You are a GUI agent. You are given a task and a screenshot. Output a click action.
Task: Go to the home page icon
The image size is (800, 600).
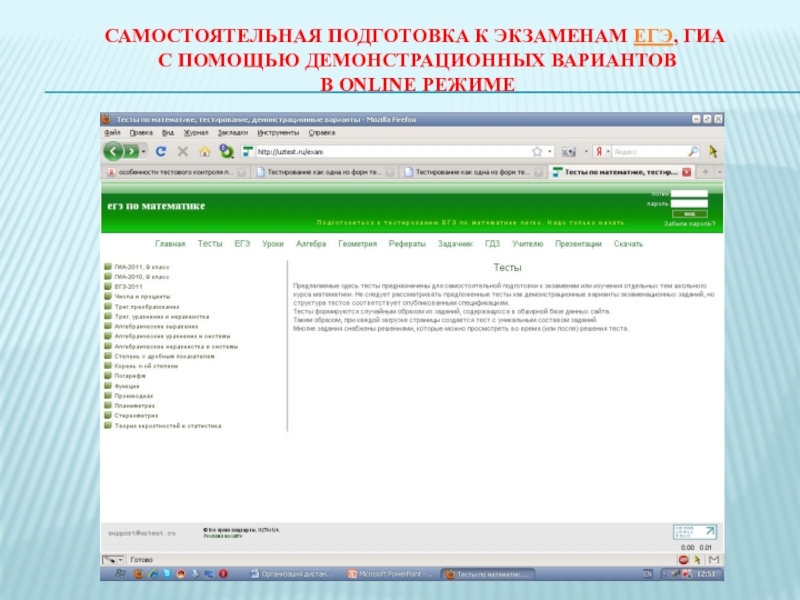(x=205, y=152)
